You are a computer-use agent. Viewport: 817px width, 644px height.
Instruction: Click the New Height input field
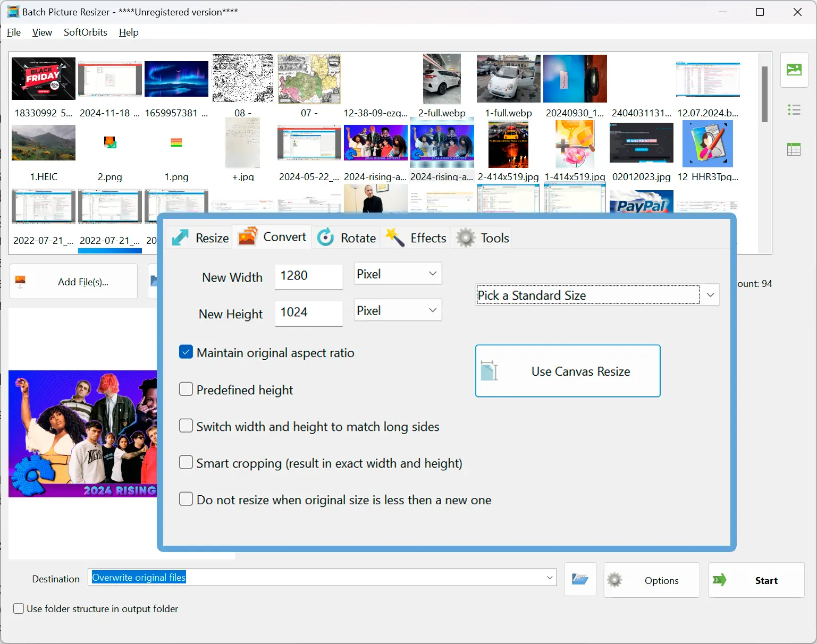tap(309, 313)
